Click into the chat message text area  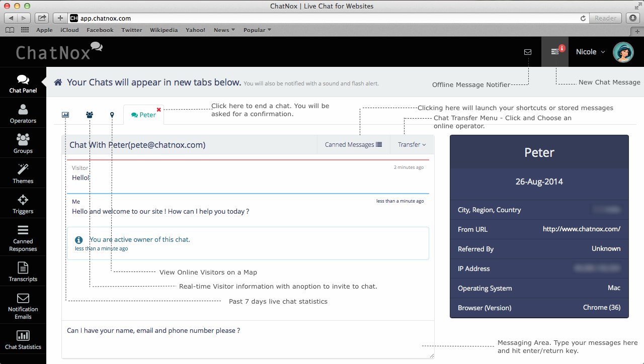coord(248,339)
